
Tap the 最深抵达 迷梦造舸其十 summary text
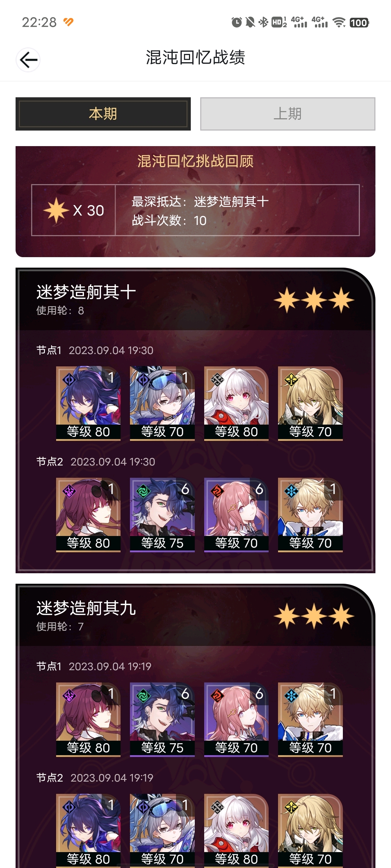tap(200, 201)
